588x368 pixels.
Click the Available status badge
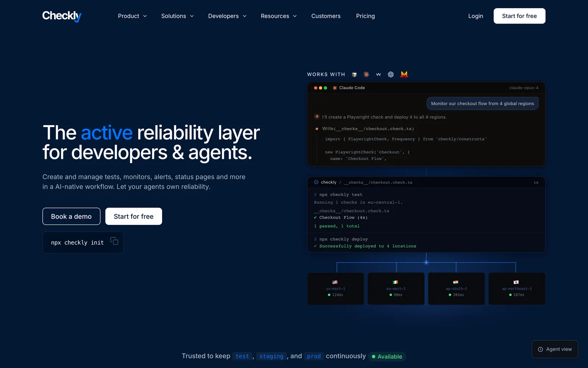[387, 357]
